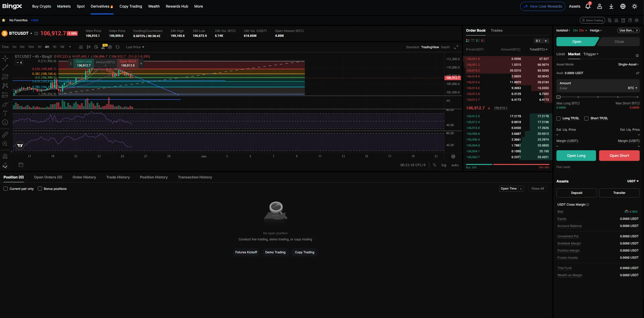Image resolution: width=644 pixels, height=318 pixels.
Task: Open the order book 0.1 precision dropdown
Action: [541, 41]
